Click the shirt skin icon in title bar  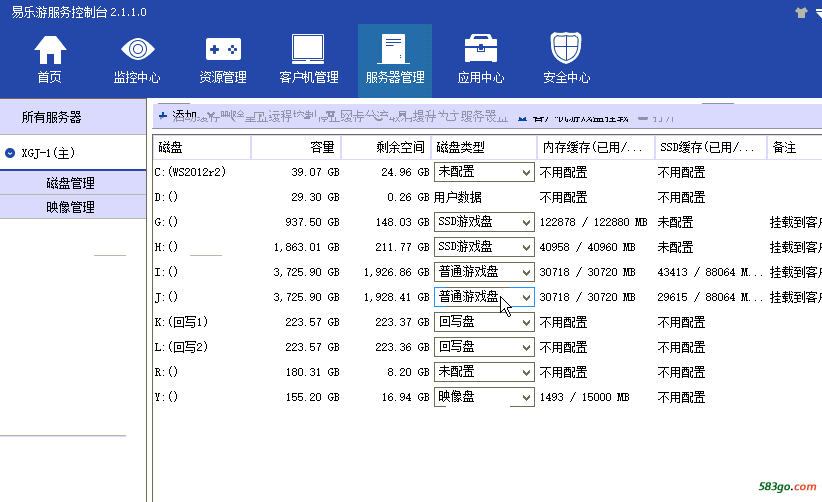(x=801, y=13)
